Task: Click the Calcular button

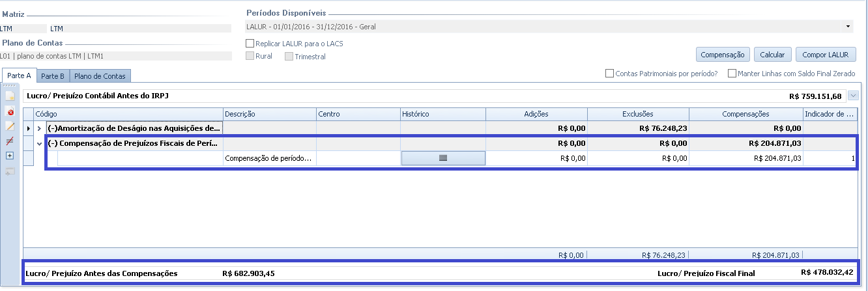Action: pos(772,55)
